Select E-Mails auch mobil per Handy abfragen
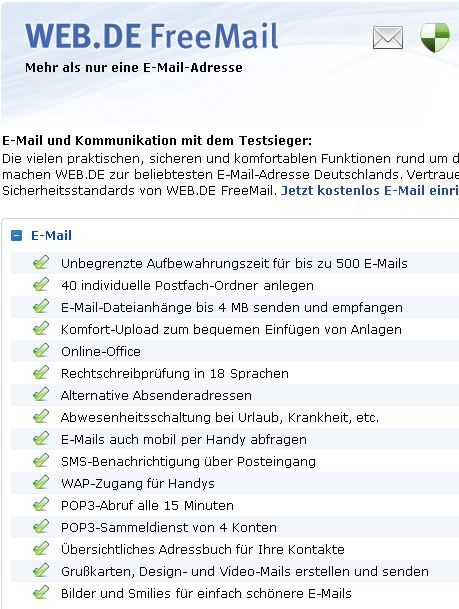This screenshot has height=609, width=459. click(184, 439)
